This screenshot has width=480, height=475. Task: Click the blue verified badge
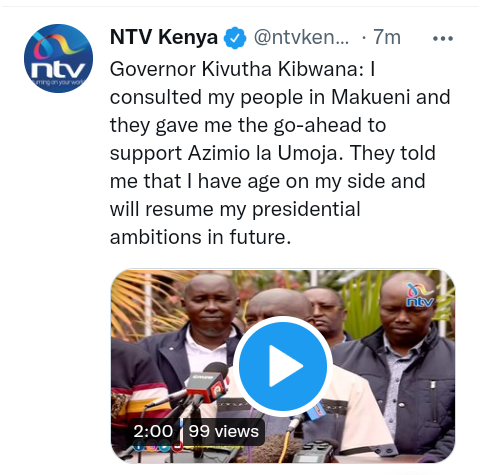(235, 38)
